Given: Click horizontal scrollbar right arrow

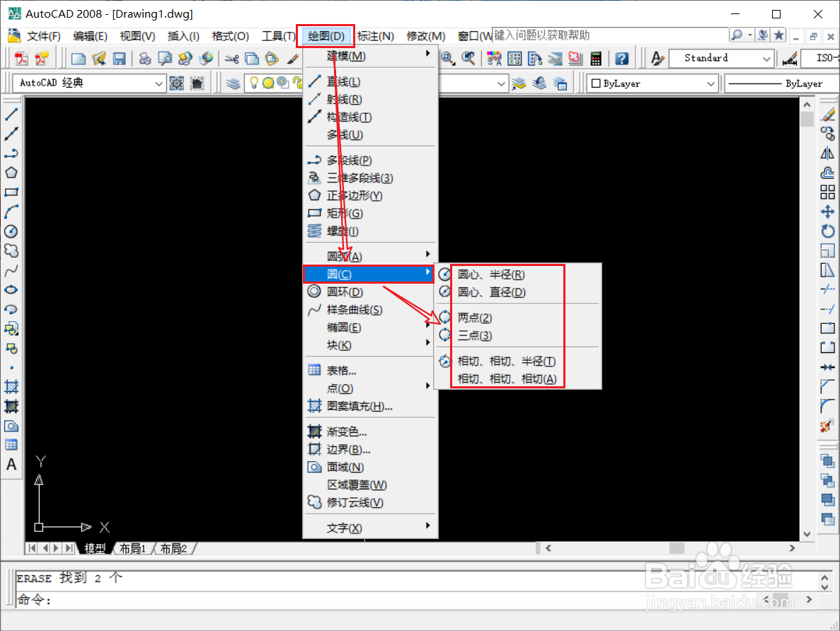Looking at the screenshot, I should pos(793,548).
